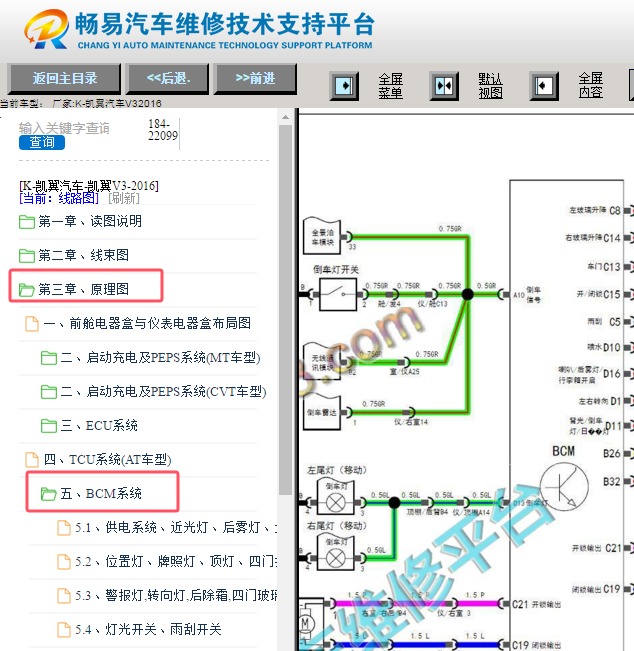Click the 车门 C13 pin label

[x=604, y=267]
